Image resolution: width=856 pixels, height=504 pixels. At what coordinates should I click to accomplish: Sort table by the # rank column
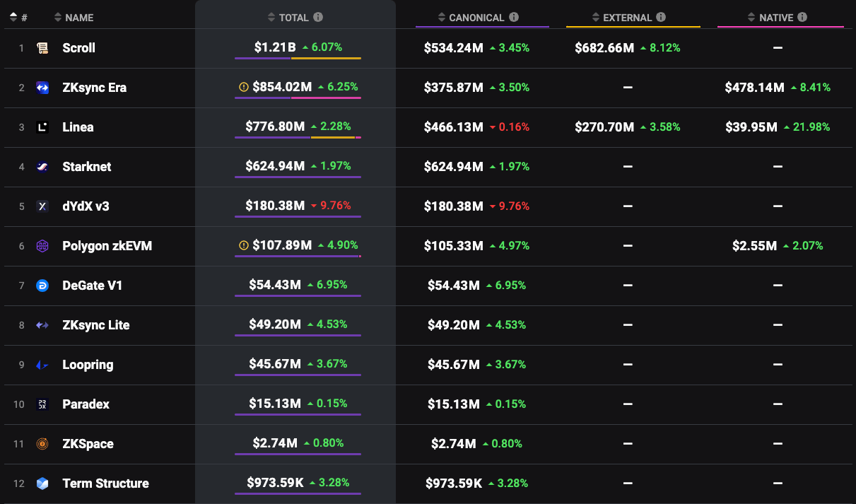point(19,18)
